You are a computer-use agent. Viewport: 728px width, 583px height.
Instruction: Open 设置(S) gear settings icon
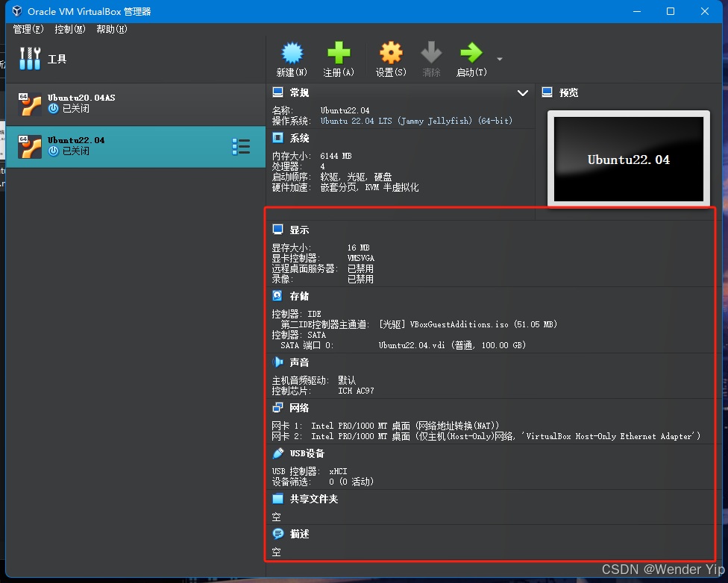[x=391, y=52]
